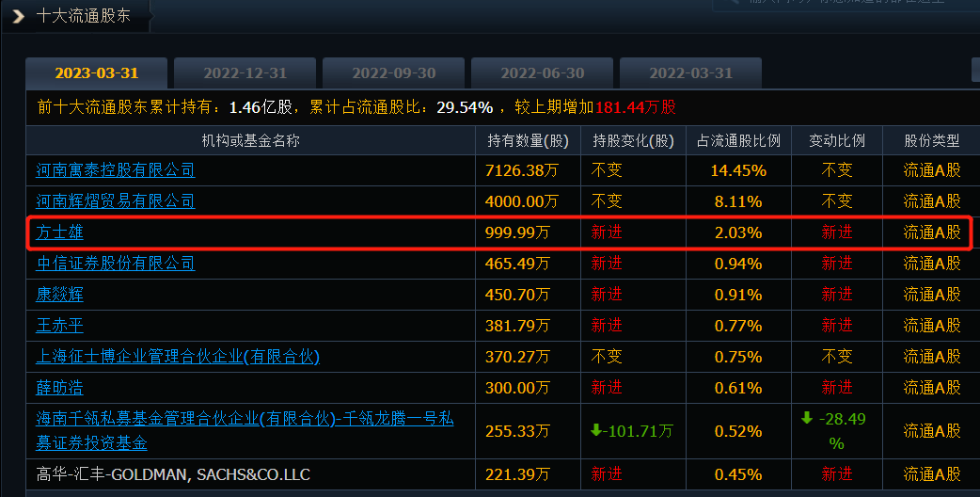The width and height of the screenshot is (980, 497).
Task: Click the 变动比例 column header
Action: pos(837,140)
